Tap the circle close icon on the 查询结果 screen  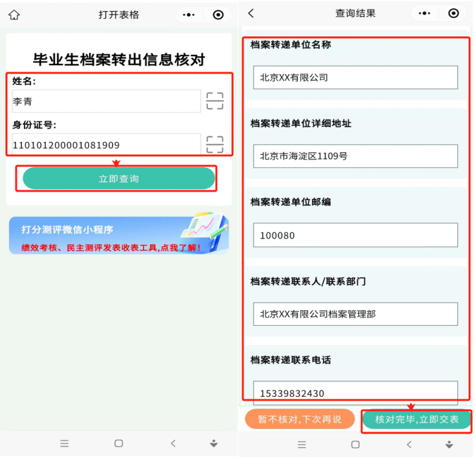(453, 13)
